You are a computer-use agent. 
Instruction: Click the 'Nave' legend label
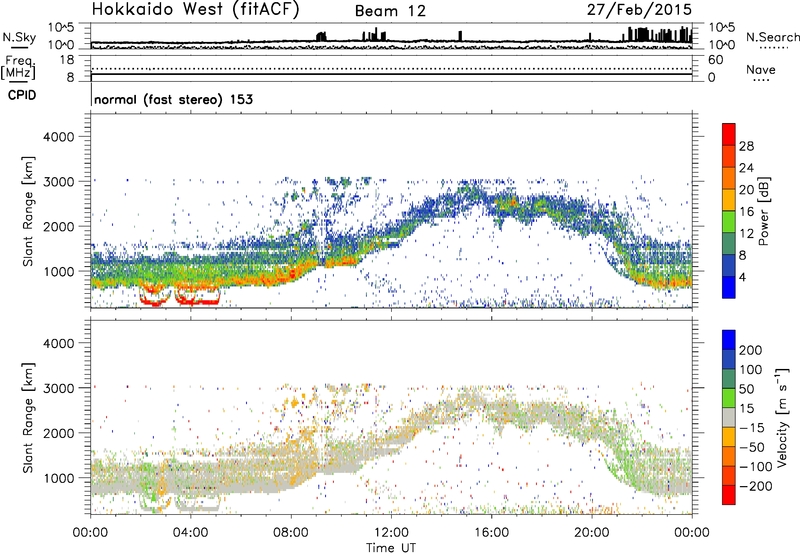click(x=761, y=69)
